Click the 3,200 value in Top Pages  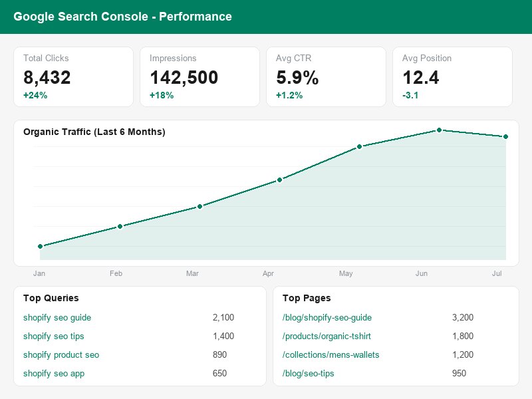pyautogui.click(x=463, y=318)
